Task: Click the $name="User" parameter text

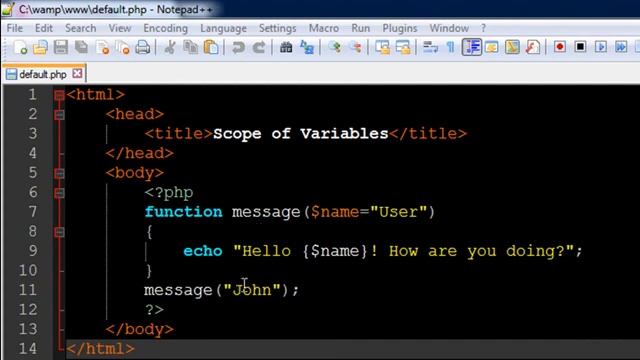Action: (x=369, y=212)
